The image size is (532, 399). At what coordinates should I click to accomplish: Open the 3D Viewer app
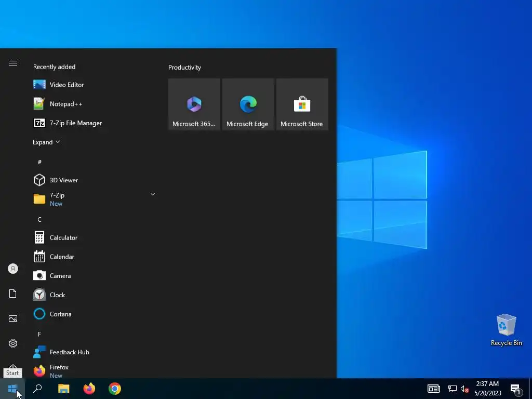coord(94,180)
